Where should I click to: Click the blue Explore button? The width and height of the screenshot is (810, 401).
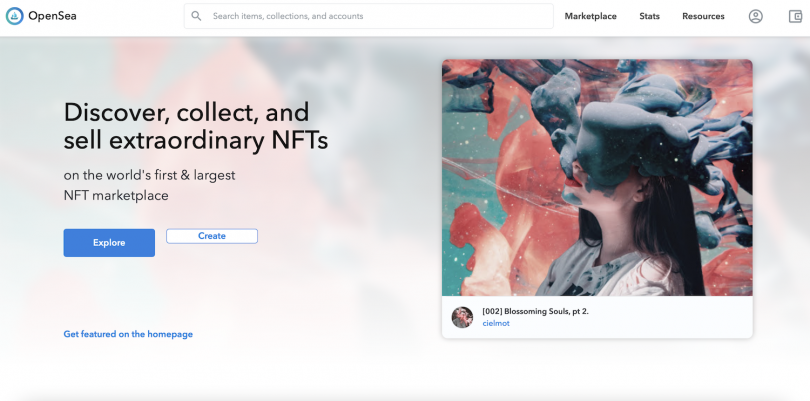[x=109, y=243]
